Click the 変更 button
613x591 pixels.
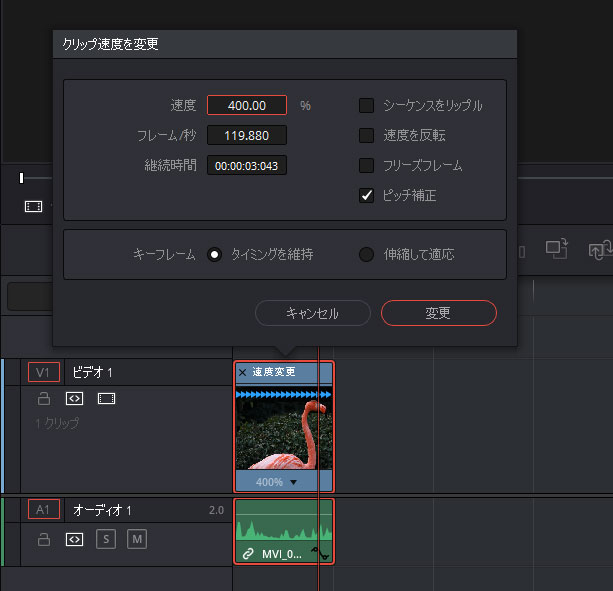tap(439, 313)
